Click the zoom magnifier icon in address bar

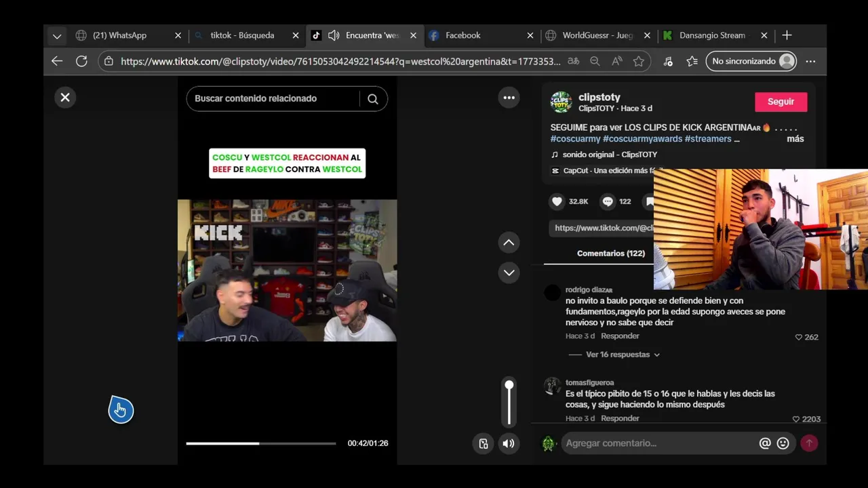pos(595,61)
